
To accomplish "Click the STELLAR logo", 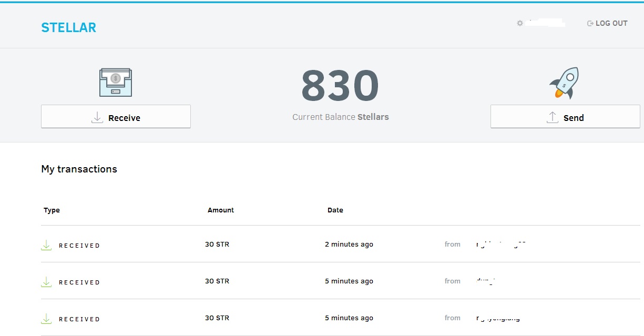I will click(x=68, y=28).
